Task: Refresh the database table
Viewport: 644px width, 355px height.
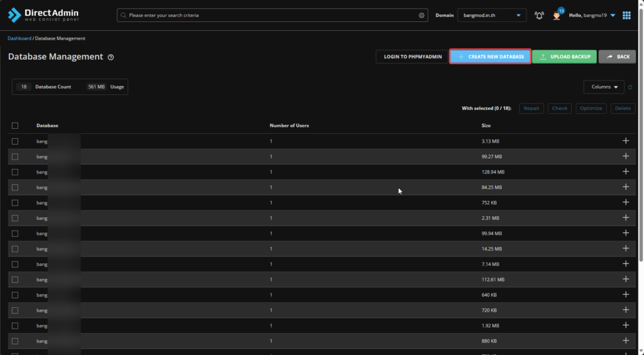Action: tap(630, 87)
